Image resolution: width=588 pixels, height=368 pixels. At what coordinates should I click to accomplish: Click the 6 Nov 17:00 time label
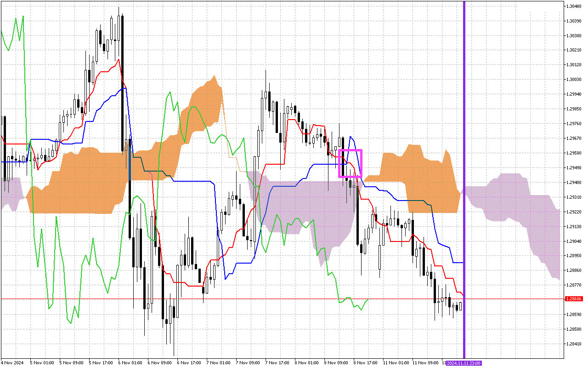(x=189, y=363)
